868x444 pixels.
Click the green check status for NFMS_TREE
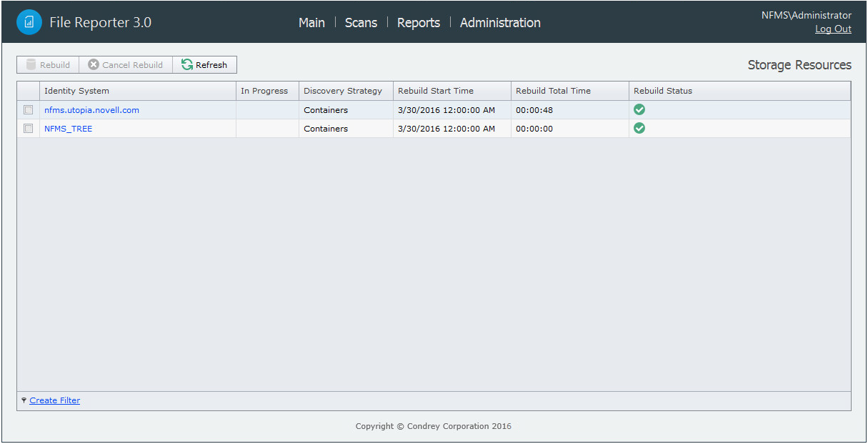pos(639,129)
